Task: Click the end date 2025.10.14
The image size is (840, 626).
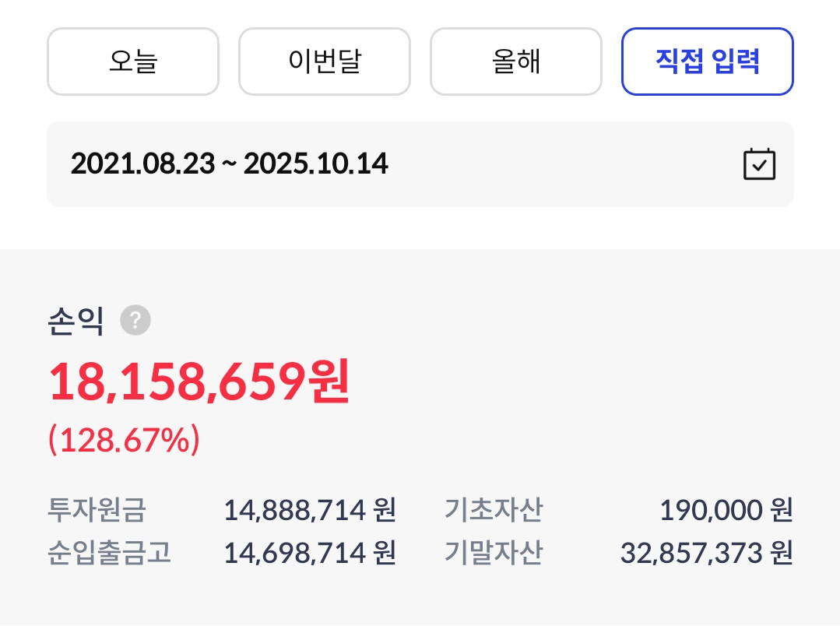Action: [316, 164]
